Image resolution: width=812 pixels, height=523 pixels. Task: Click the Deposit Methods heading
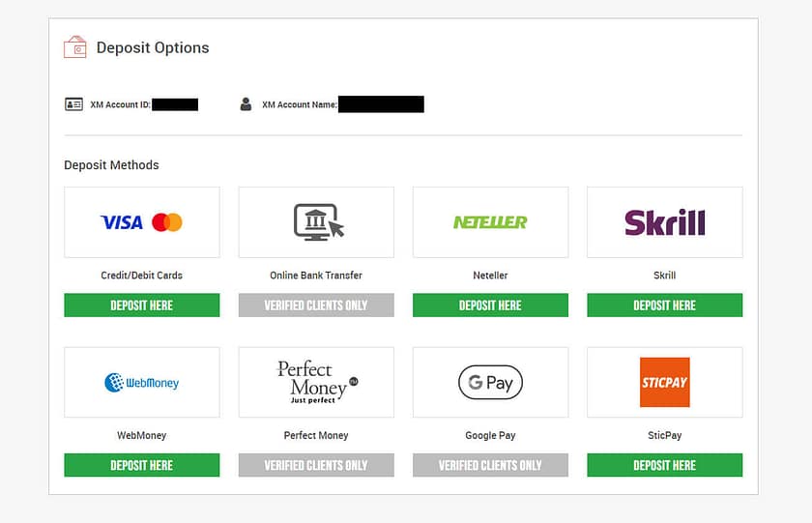[x=111, y=165]
